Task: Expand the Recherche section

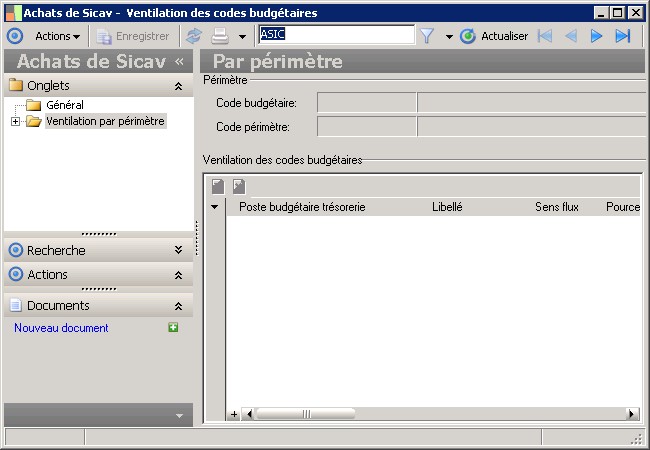Action: (178, 250)
